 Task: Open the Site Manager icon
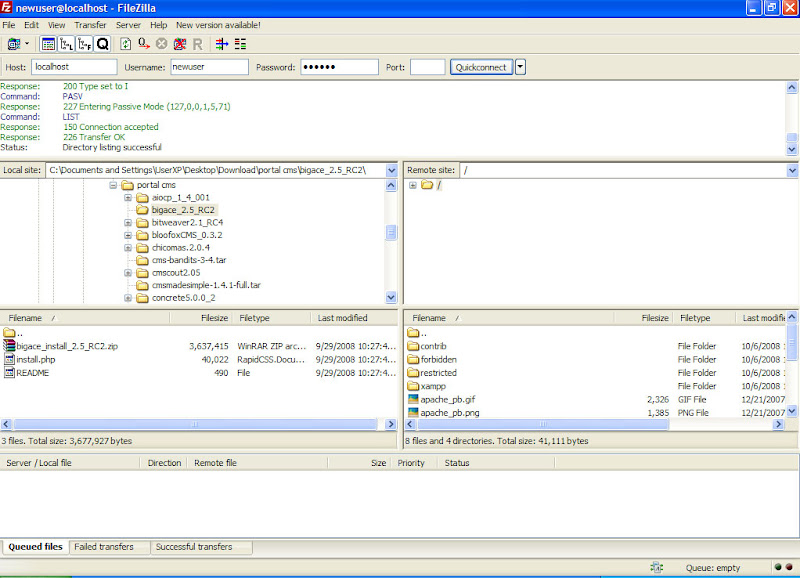tap(14, 44)
